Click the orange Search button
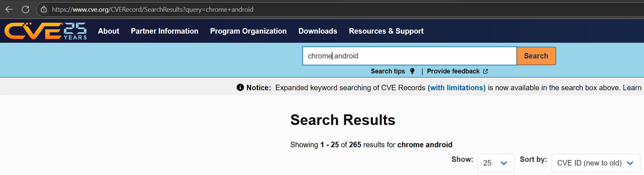The height and width of the screenshot is (175, 644). (x=536, y=56)
